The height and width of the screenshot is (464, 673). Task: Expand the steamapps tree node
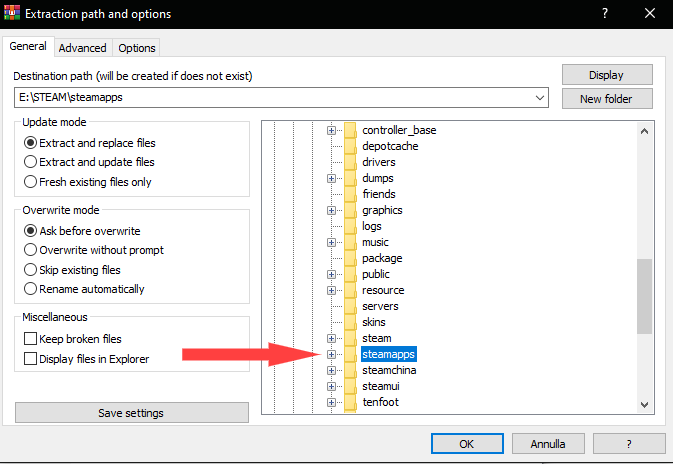331,354
